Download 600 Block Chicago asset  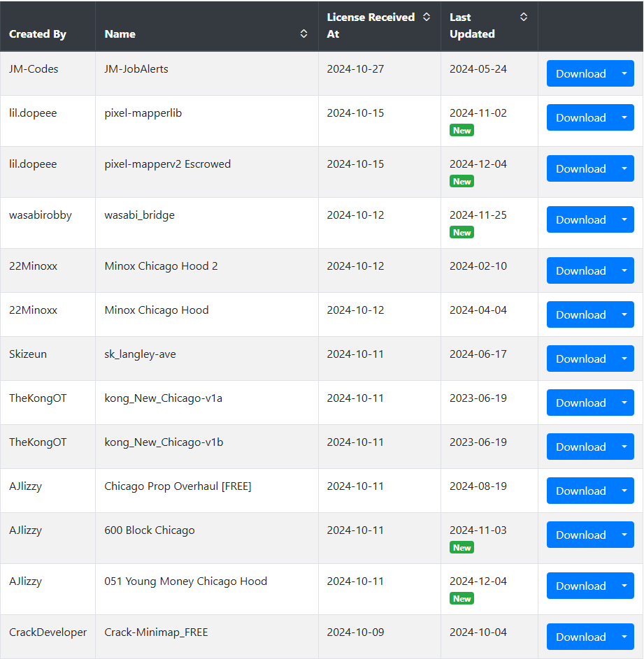581,535
